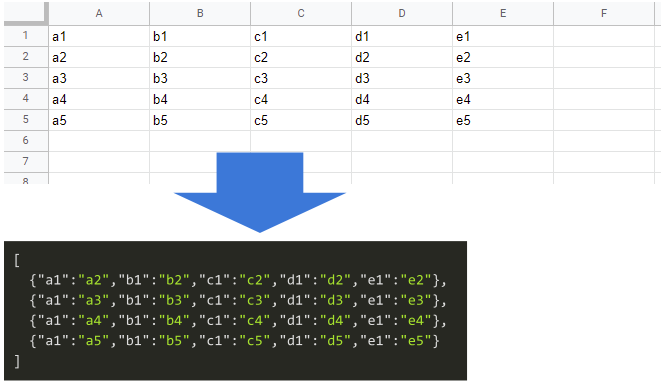Select row 7 header
This screenshot has height=382, width=664.
click(x=26, y=161)
